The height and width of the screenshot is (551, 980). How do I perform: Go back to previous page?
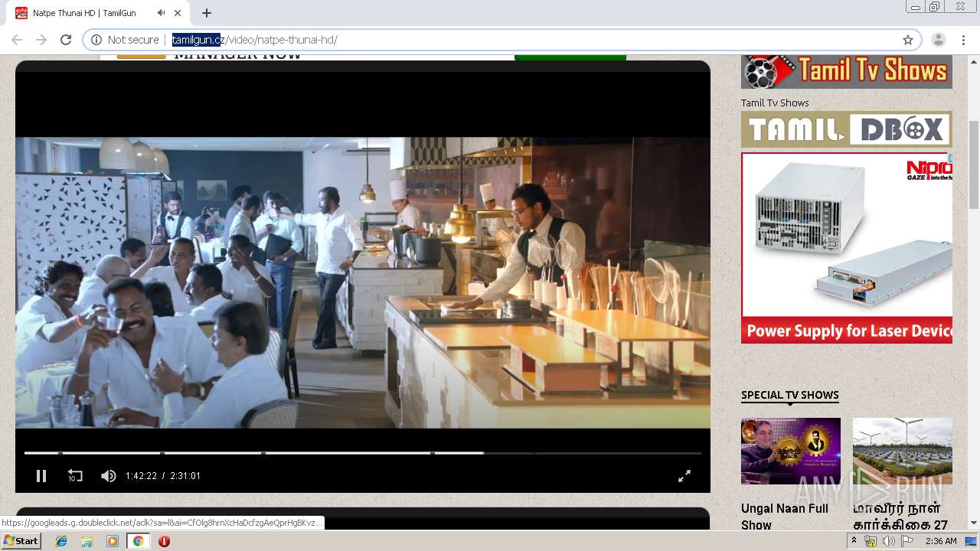coord(17,40)
